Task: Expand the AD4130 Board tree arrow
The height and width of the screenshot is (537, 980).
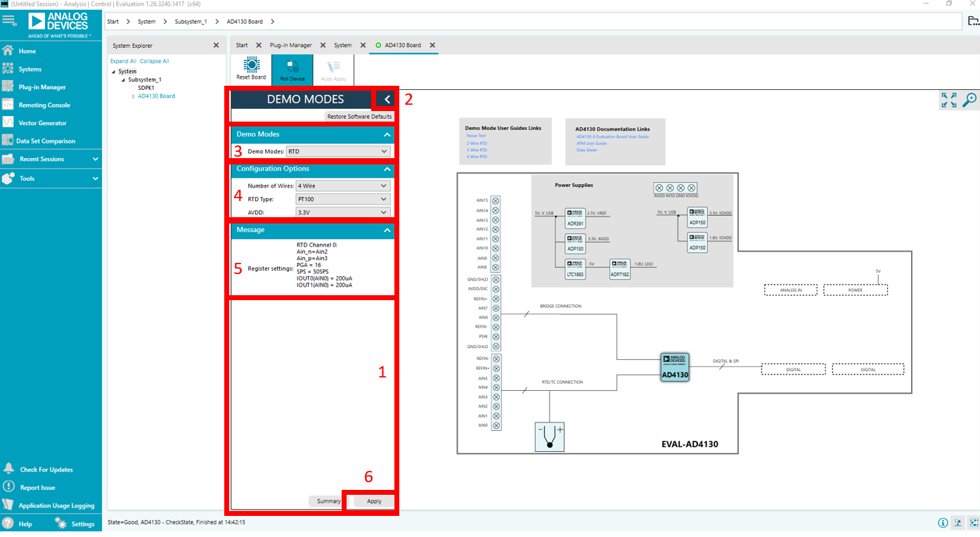Action: point(134,96)
